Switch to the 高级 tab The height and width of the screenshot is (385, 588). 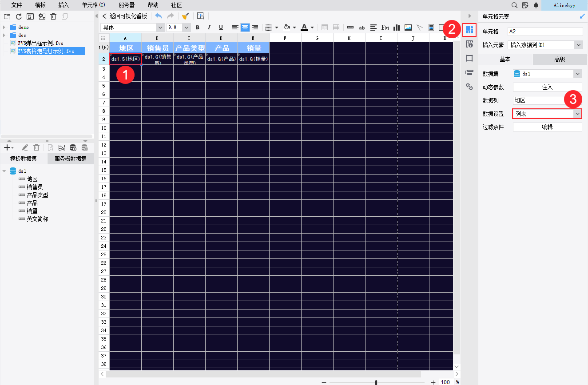(x=560, y=60)
